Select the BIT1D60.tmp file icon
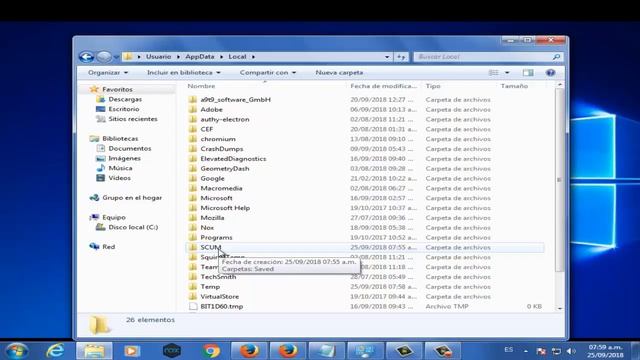Viewport: 640px width, 360px height. [193, 306]
